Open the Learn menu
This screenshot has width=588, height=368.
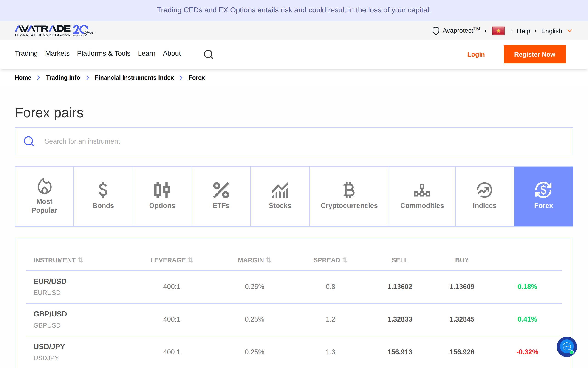147,53
